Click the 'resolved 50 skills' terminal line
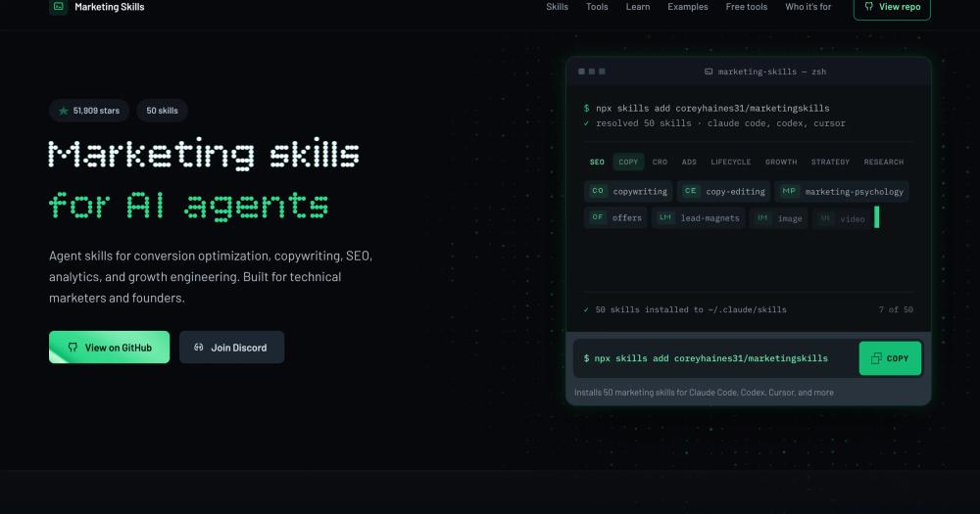This screenshot has height=514, width=980. pos(713,123)
